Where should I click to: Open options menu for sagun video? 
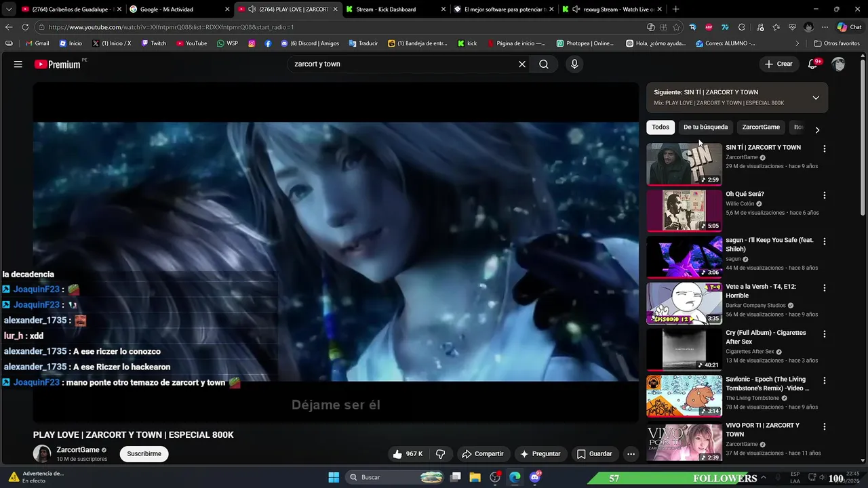825,241
